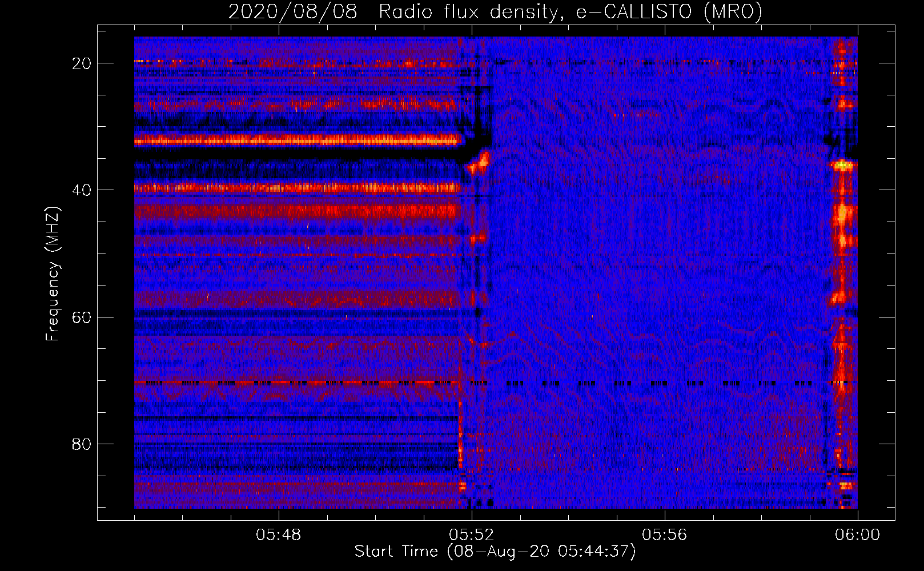Click the 60 MHz frequency tick label
Viewport: 924px width, 571px height.
82,317
